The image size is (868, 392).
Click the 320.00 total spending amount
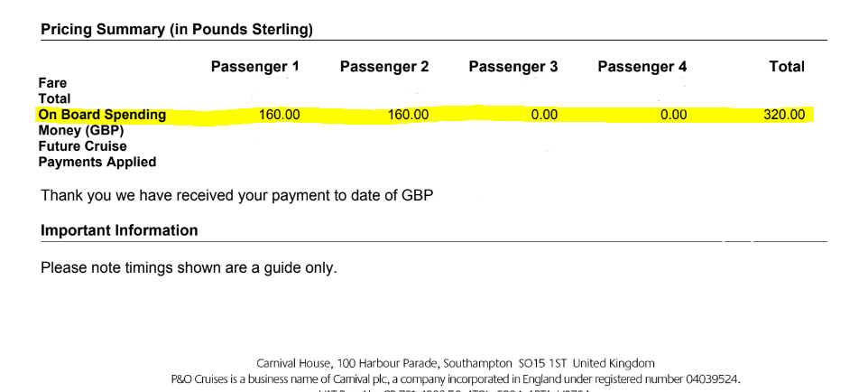pos(784,115)
